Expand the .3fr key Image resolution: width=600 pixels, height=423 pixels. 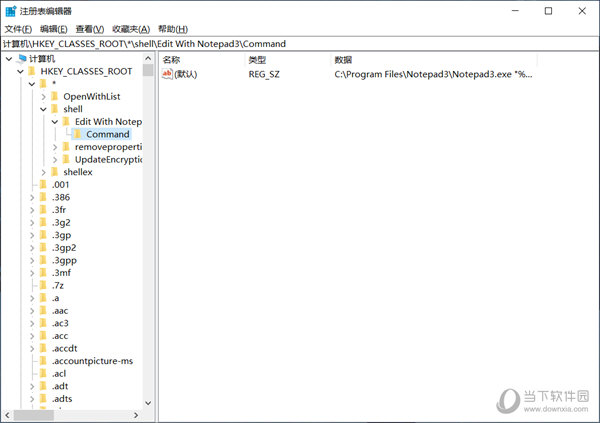pos(32,210)
